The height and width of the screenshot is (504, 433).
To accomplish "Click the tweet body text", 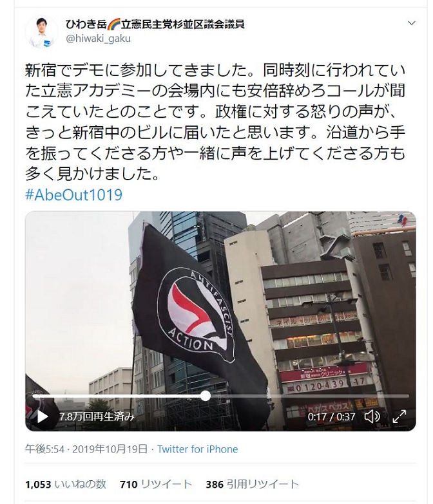I will [215, 122].
